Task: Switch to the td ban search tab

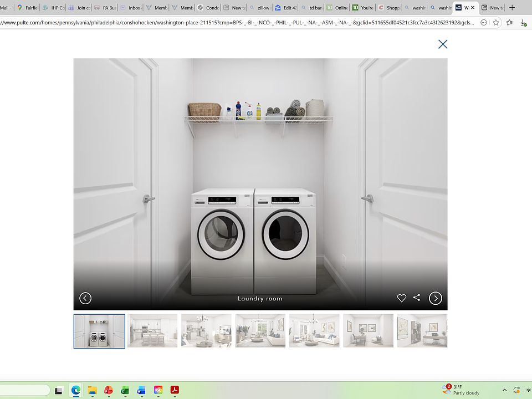Action: [x=312, y=7]
